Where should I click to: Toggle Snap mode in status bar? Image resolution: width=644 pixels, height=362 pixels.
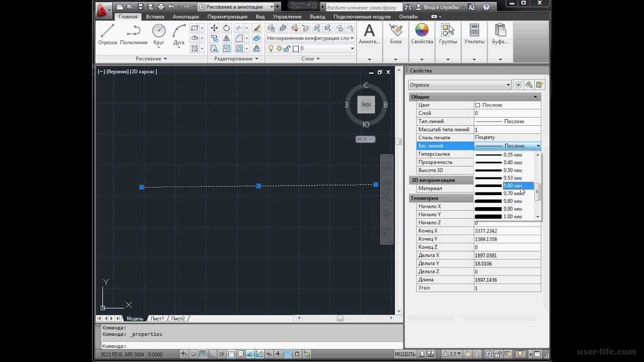[194, 354]
